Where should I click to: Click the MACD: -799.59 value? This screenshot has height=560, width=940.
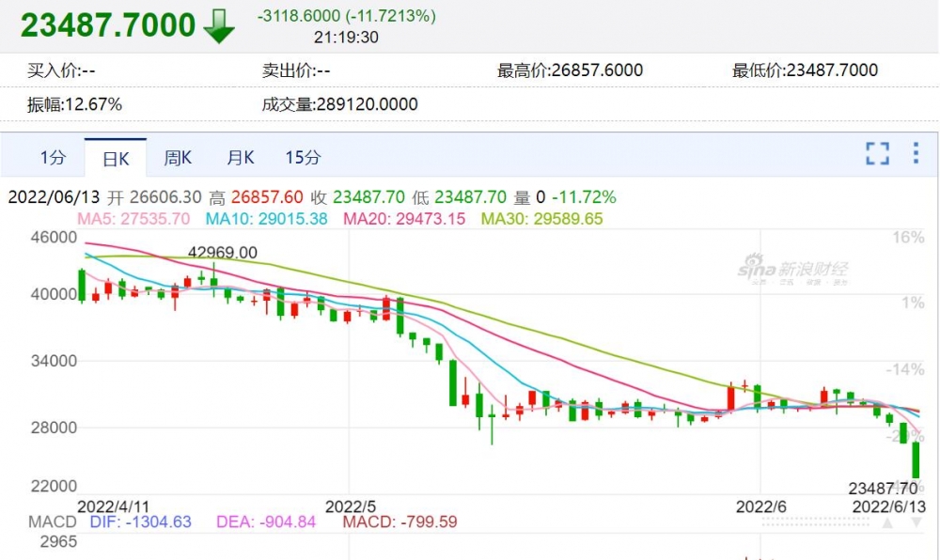[399, 521]
